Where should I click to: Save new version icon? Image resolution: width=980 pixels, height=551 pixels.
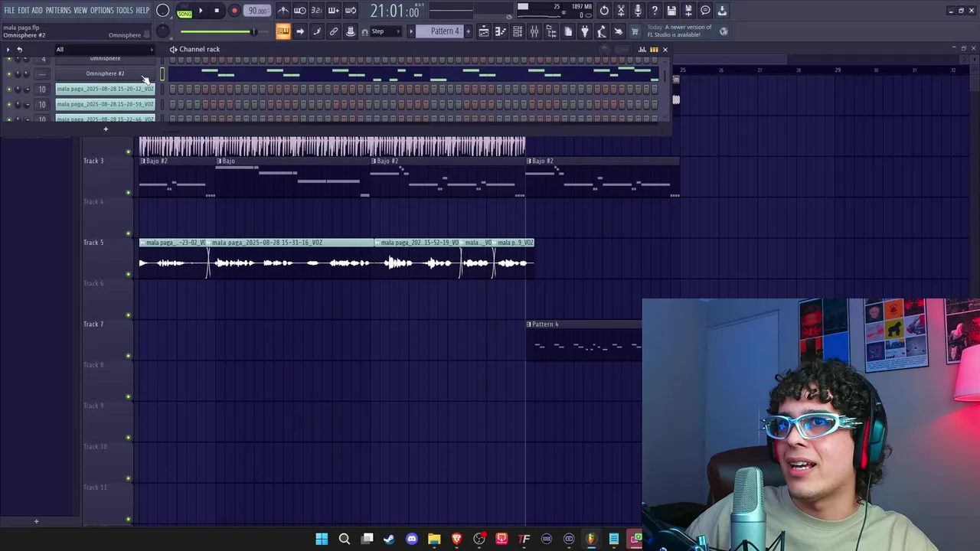pos(688,11)
